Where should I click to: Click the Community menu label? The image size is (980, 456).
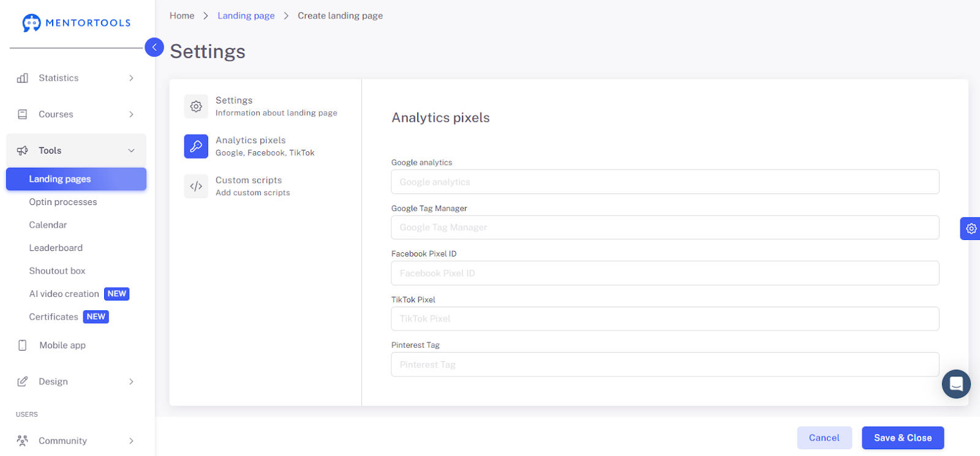62,441
